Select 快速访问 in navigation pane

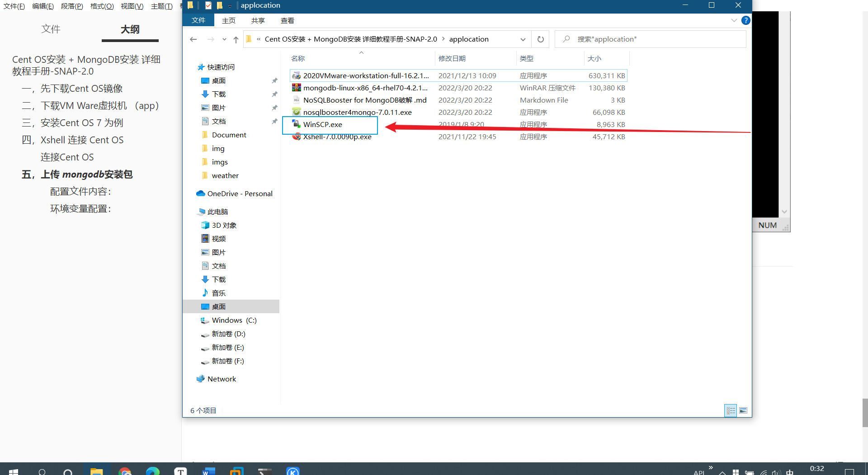pyautogui.click(x=216, y=67)
